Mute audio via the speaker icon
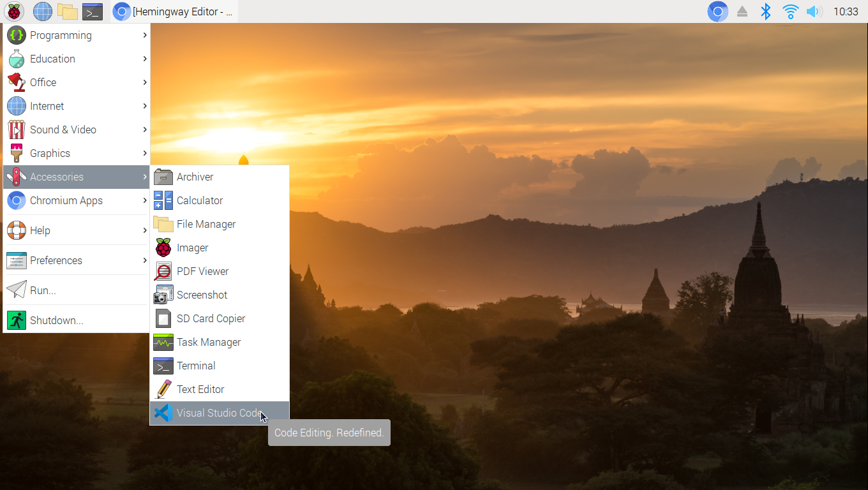 click(x=814, y=11)
